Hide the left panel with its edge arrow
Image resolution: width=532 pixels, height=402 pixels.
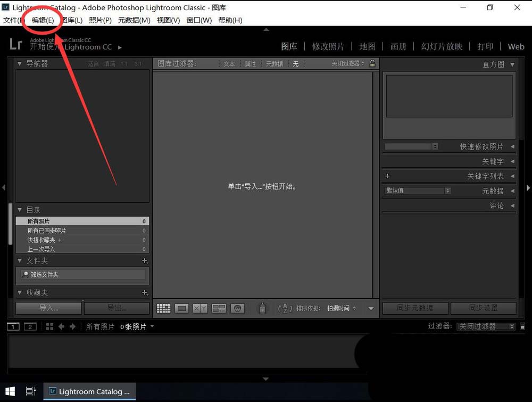(x=3, y=187)
